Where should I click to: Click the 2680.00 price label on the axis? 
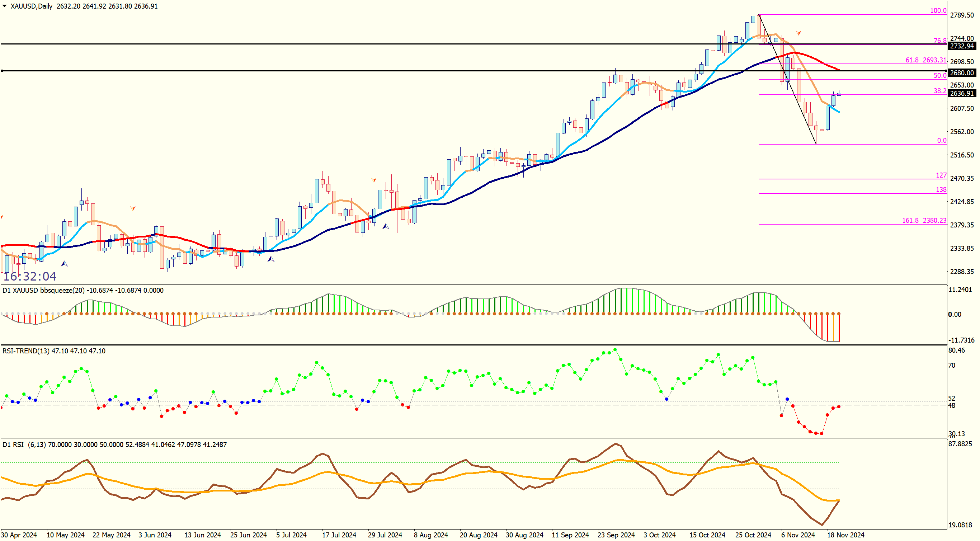point(962,73)
